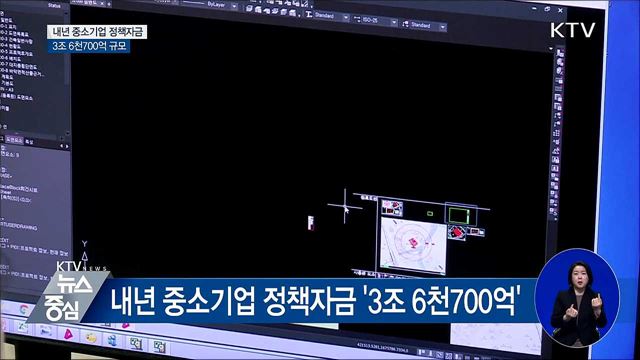This screenshot has height=360, width=640.
Task: Click the bottom icon in right vertical toolbar
Action: (x=553, y=211)
